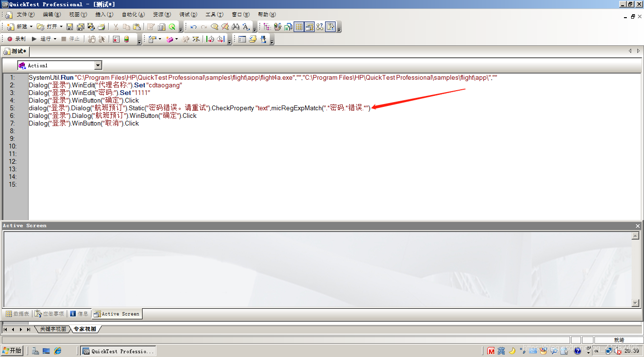The height and width of the screenshot is (357, 644).
Task: Open the 调试(D) menu
Action: click(x=188, y=15)
